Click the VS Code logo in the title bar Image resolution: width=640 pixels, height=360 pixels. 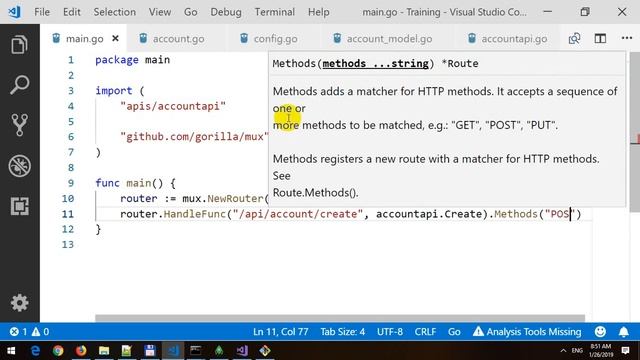[x=15, y=12]
